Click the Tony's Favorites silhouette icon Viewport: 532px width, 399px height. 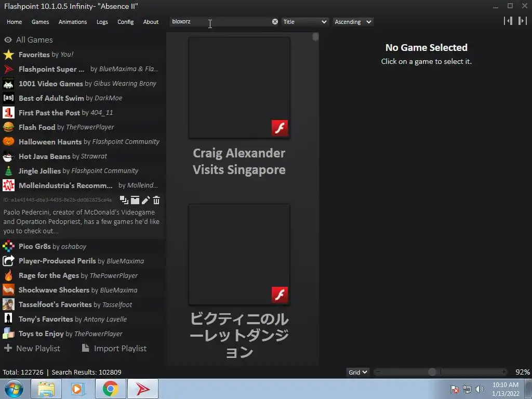[x=8, y=319]
